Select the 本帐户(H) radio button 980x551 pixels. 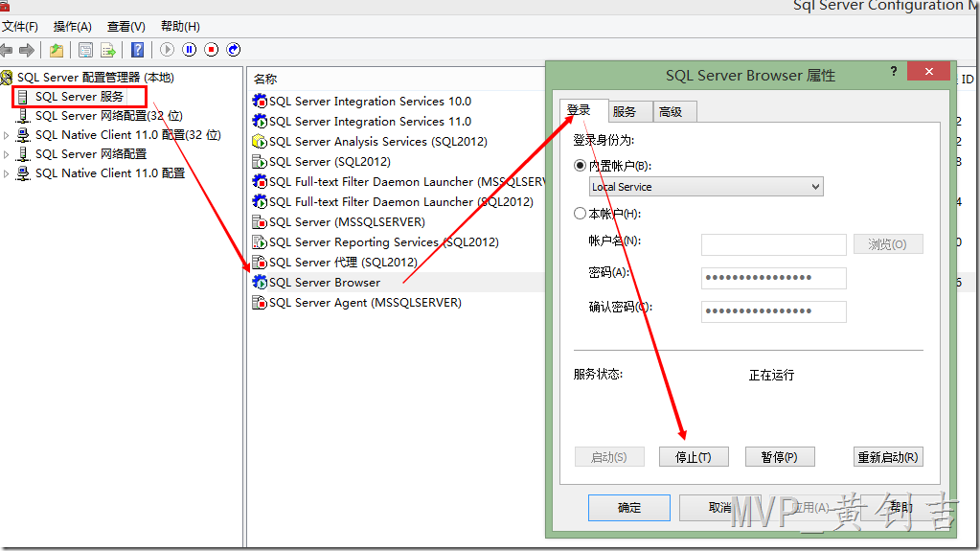click(580, 214)
